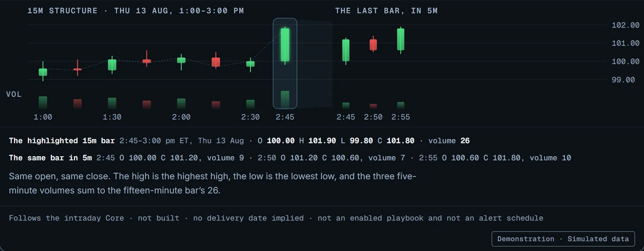Click the VOL label beside the volume bars

(14, 94)
